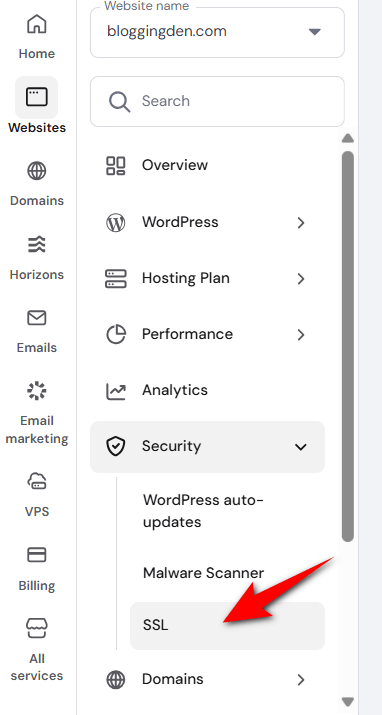Viewport: 382px width, 715px height.
Task: Click the Websites label in the left rail
Action: point(36,127)
